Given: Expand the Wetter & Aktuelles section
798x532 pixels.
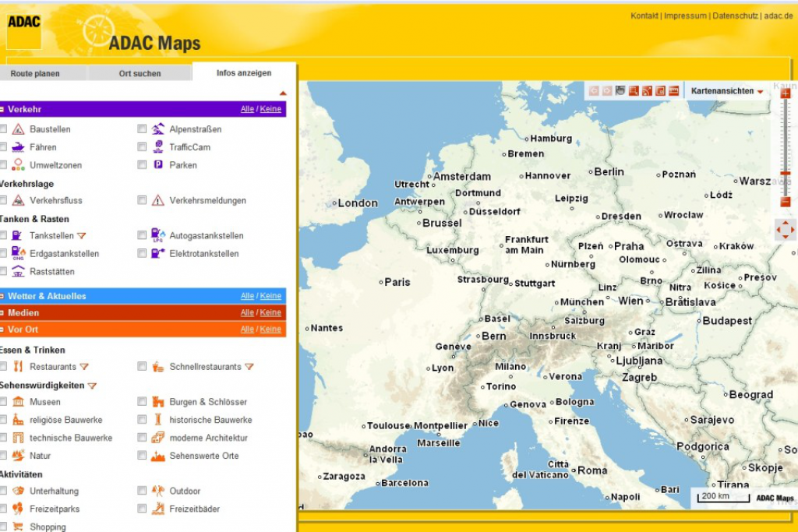Looking at the screenshot, I should (47, 296).
